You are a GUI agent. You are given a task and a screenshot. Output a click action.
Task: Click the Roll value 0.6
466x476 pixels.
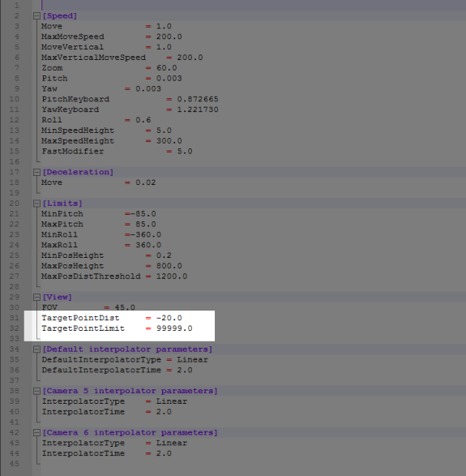click(x=143, y=120)
